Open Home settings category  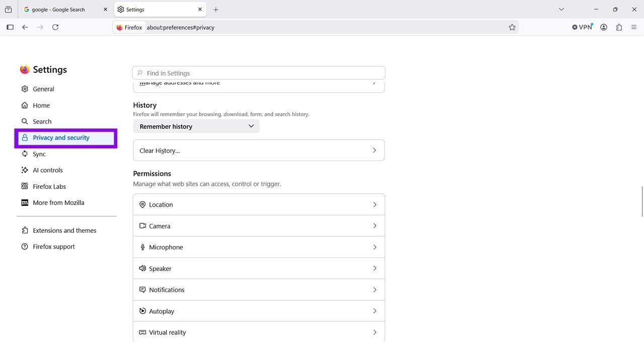pyautogui.click(x=65, y=105)
